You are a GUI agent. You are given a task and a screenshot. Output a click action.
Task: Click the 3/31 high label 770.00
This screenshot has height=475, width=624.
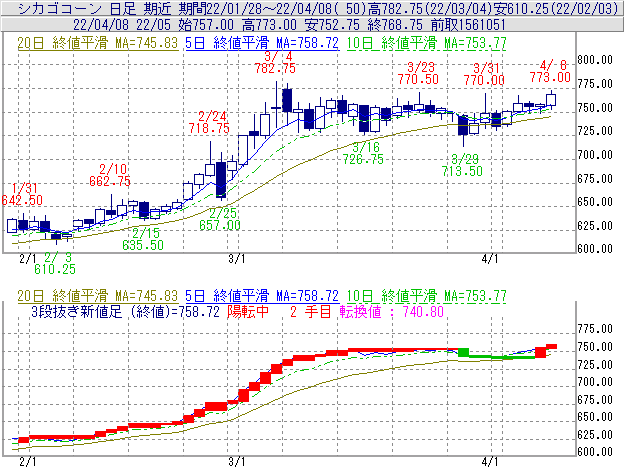click(x=484, y=80)
